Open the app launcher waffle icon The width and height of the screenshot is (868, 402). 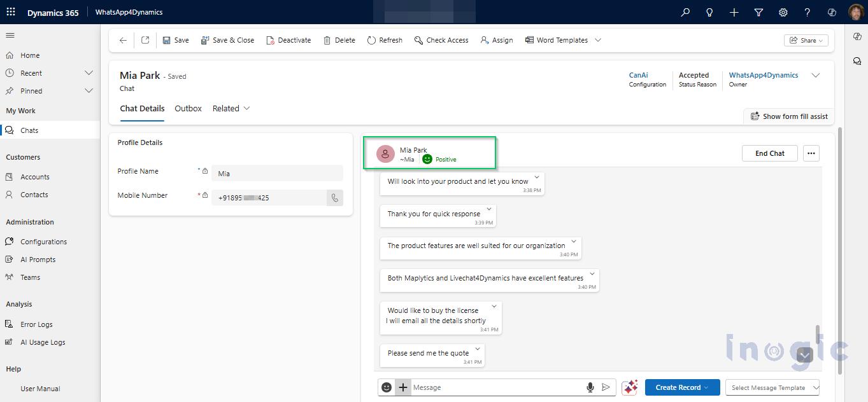[x=11, y=12]
